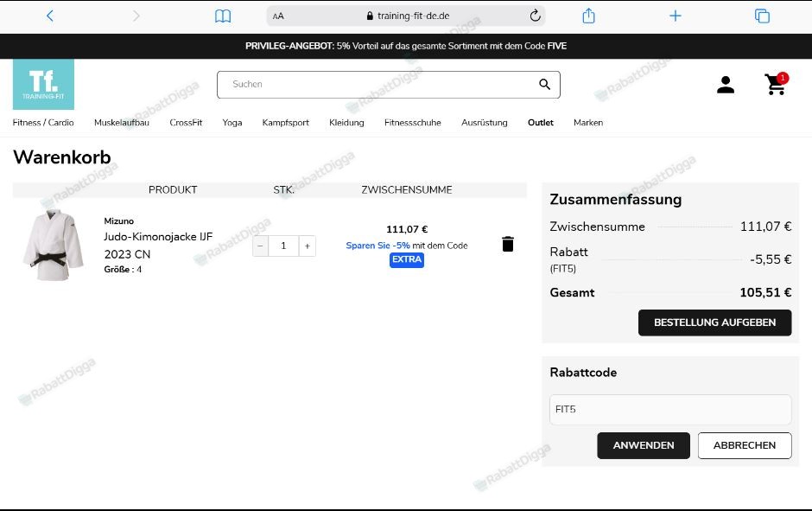Go back using Safari back arrow
The width and height of the screenshot is (812, 511).
pos(50,16)
